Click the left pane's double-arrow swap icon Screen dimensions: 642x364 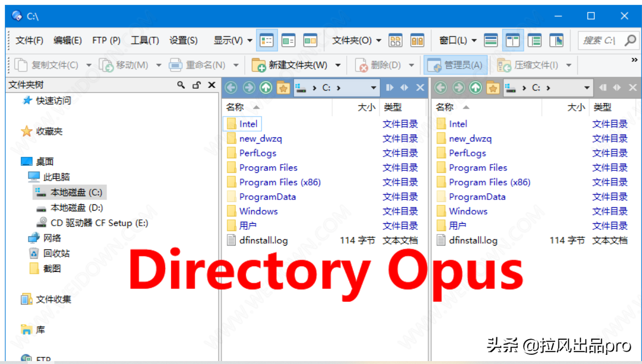point(405,87)
